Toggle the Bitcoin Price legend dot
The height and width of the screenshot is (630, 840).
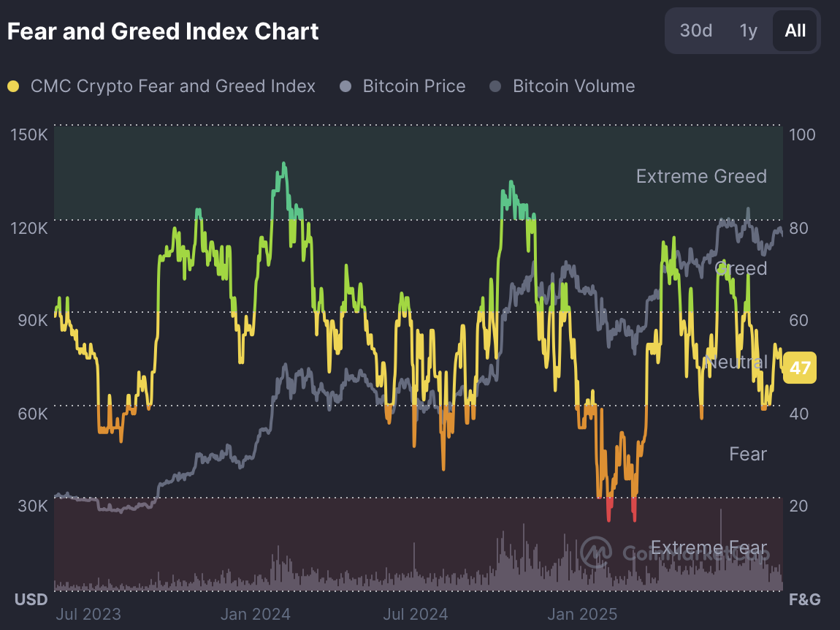click(x=345, y=86)
